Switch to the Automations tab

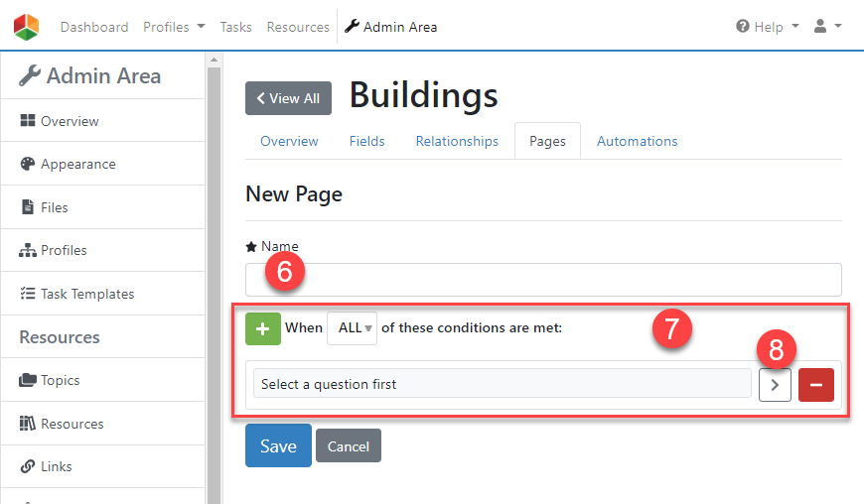[637, 141]
